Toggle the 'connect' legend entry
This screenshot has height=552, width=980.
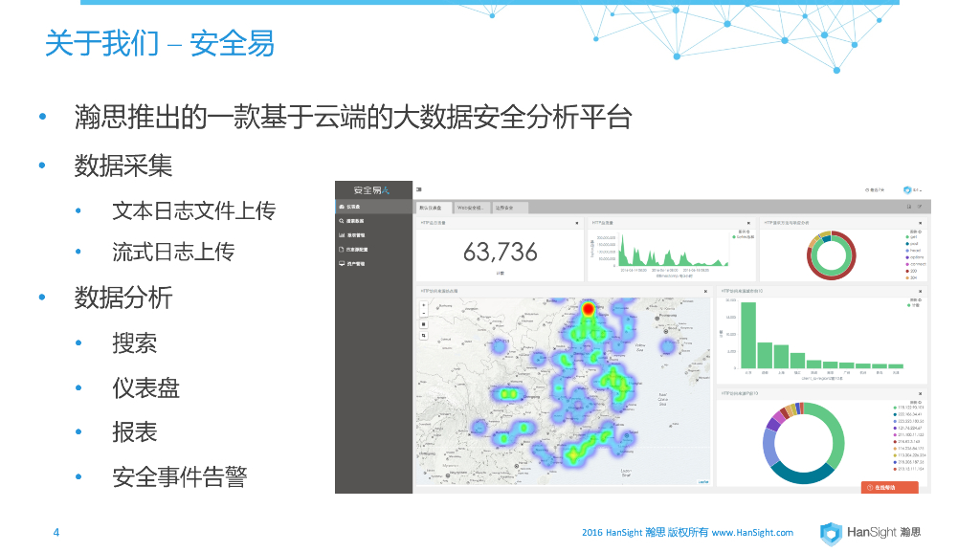tap(916, 264)
